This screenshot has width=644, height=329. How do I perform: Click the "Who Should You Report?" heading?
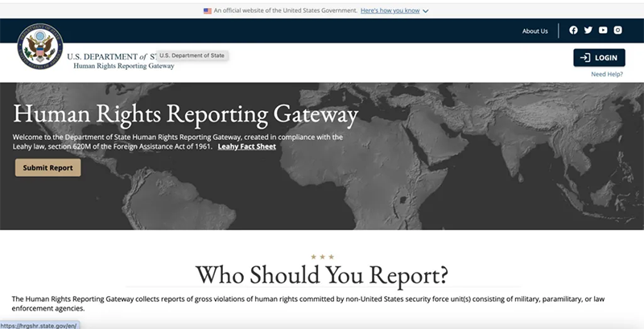click(x=321, y=275)
